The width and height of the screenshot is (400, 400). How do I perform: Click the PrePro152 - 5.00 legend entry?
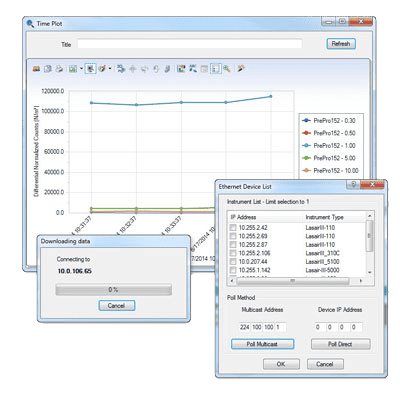(329, 158)
